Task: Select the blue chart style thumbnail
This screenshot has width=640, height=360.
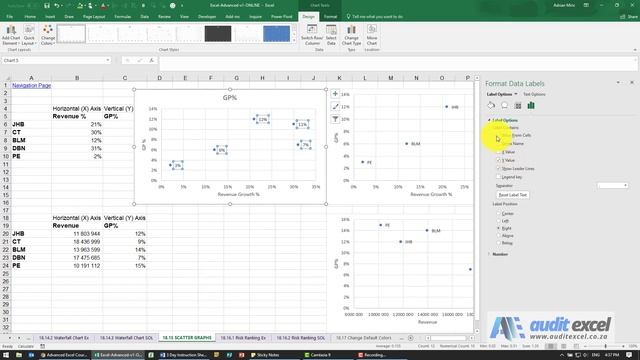Action: (276, 34)
